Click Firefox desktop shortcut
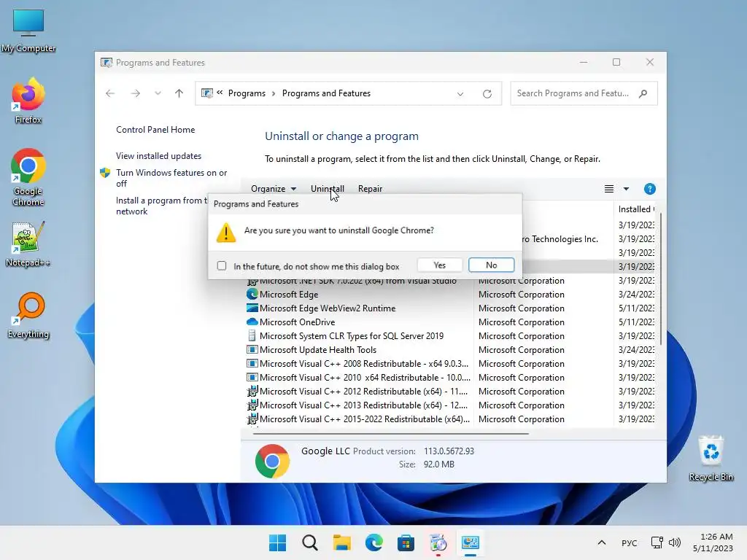 28,101
